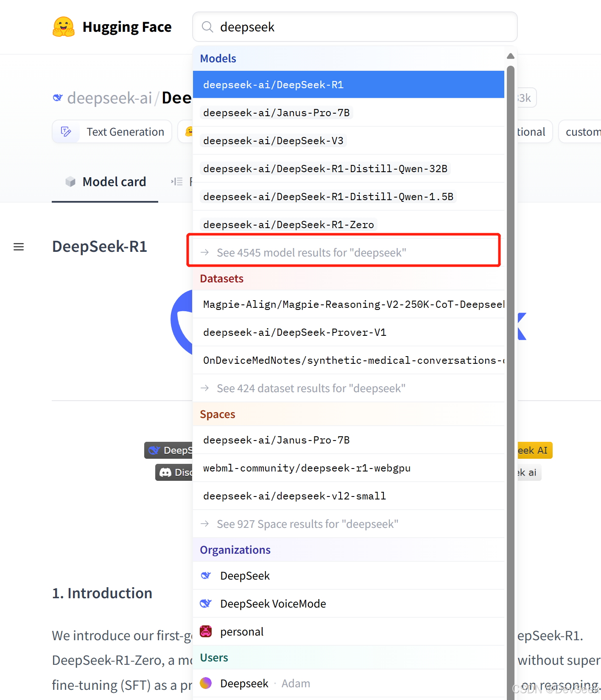Select Magpie-Align Magpie-Reasoning dataset result
Screen dimensions: 601x700
click(x=349, y=304)
